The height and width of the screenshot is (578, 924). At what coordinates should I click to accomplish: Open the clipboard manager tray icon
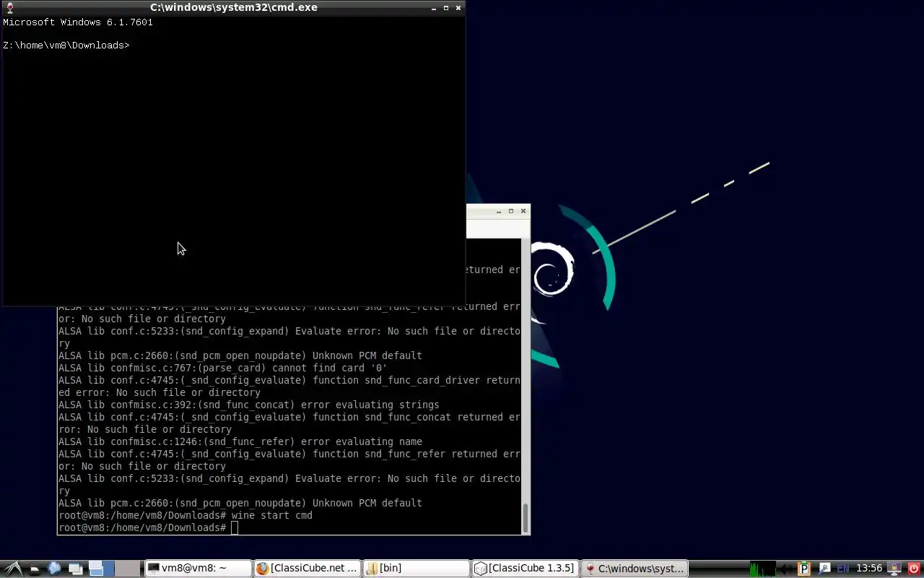point(804,569)
